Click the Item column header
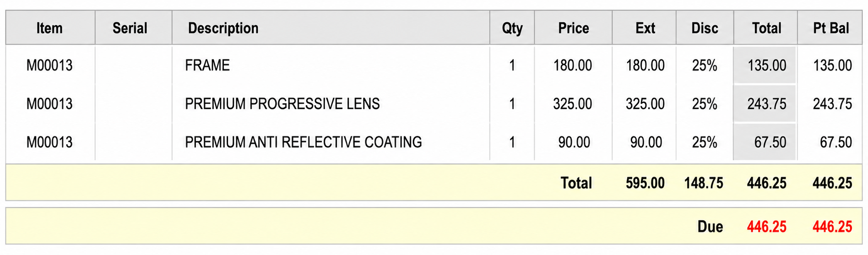The width and height of the screenshot is (868, 255). (x=50, y=28)
